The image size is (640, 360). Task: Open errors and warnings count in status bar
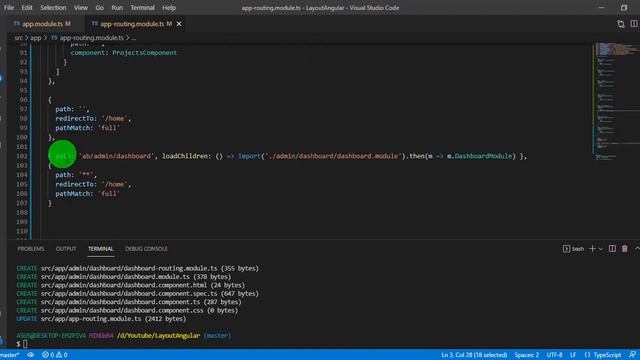coord(55,355)
